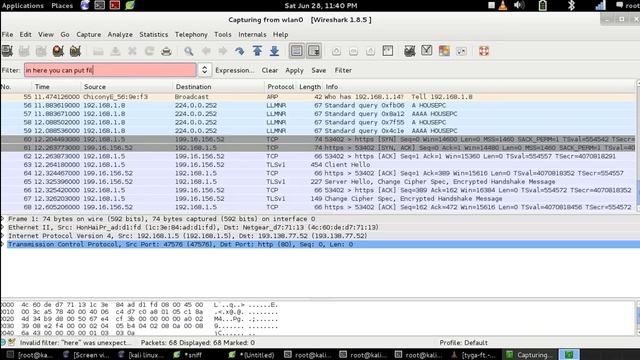
Task: Save capture file toolbar icon
Action: pyautogui.click(x=115, y=51)
